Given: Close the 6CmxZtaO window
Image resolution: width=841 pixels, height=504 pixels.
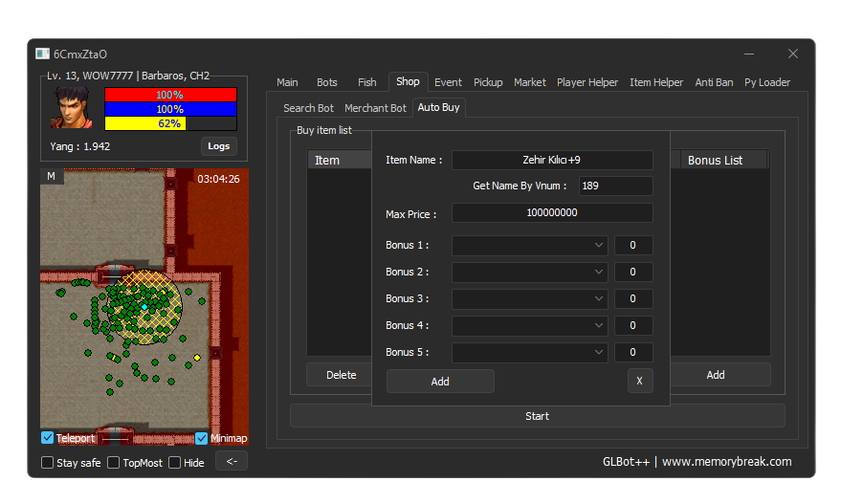Looking at the screenshot, I should click(793, 54).
